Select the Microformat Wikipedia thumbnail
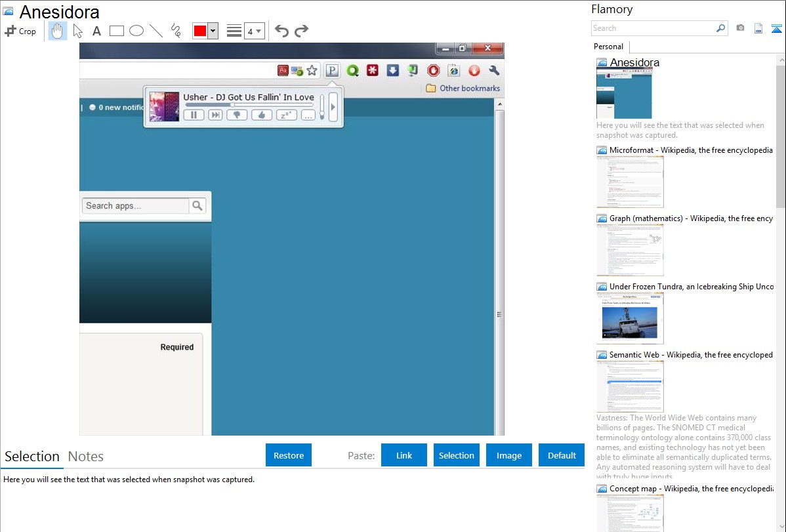This screenshot has height=532, width=786. click(630, 182)
